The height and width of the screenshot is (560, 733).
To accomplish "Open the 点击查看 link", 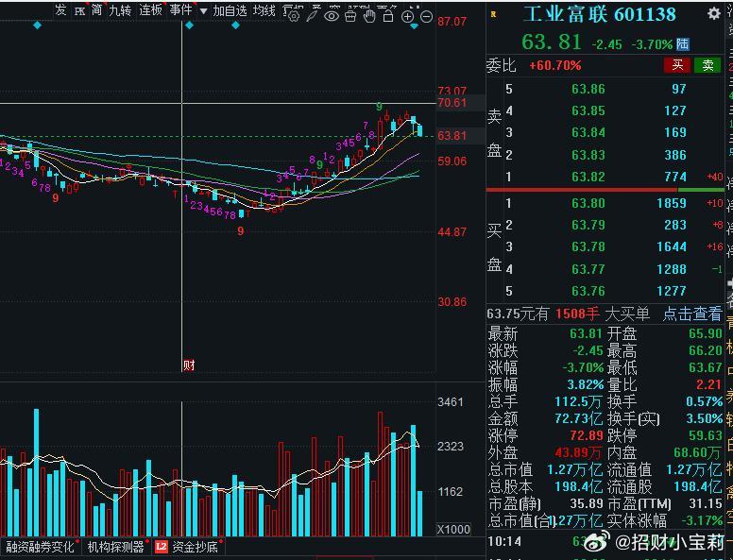I will click(x=692, y=314).
